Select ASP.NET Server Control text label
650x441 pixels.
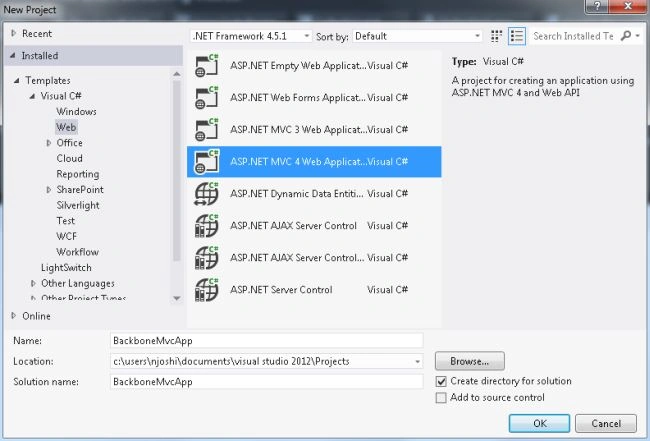pyautogui.click(x=281, y=290)
